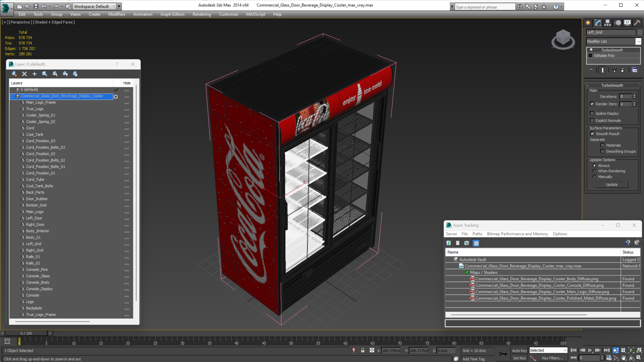Click the Left_Grid object color swatch

[639, 32]
